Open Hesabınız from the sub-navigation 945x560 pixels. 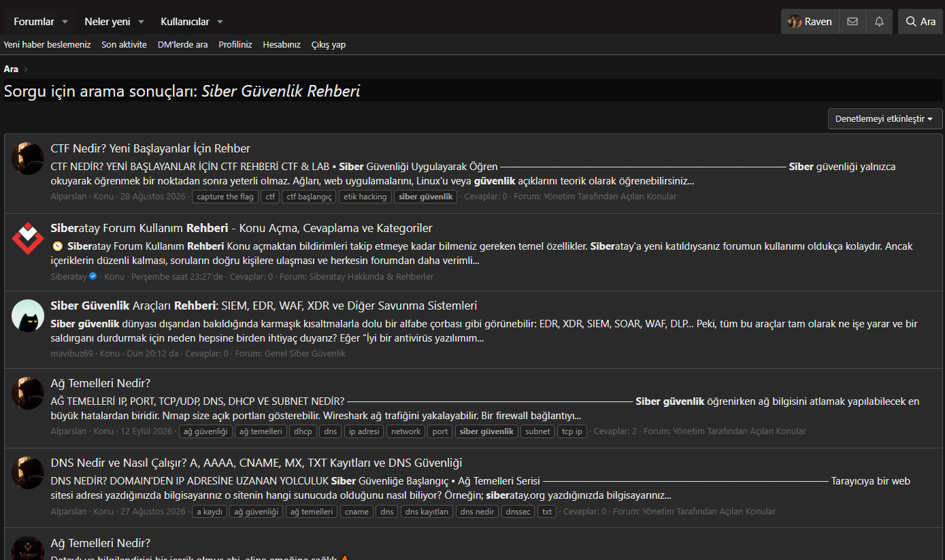282,45
